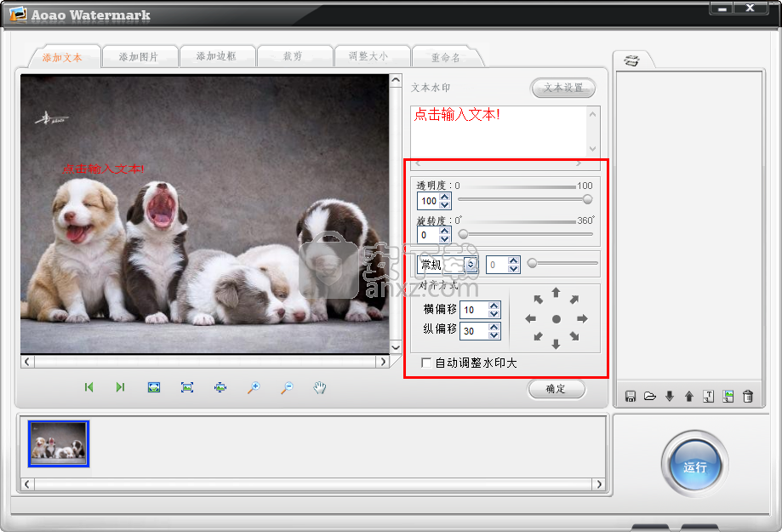Align watermark to the center dot
Image resolution: width=782 pixels, height=532 pixels.
556,319
